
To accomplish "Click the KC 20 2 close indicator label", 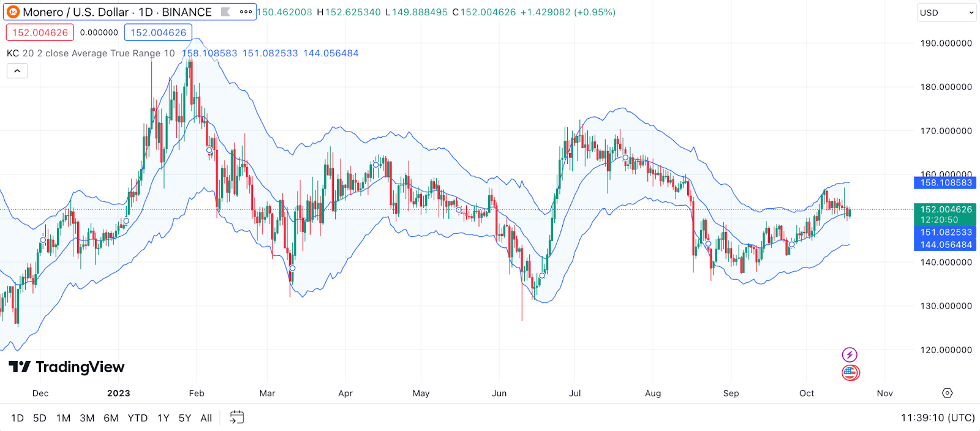I will click(91, 53).
